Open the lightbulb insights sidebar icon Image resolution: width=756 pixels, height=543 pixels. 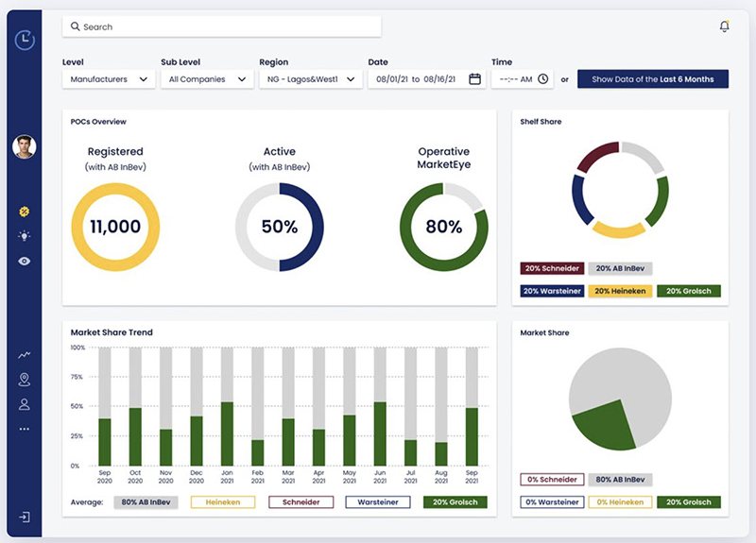[25, 235]
